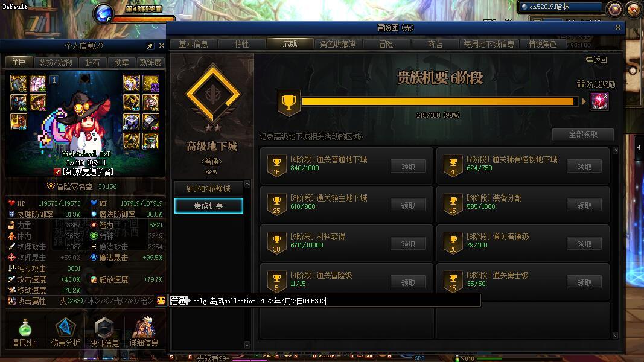Switch to the 角色收藏簿 tab
Image resolution: width=644 pixels, height=362 pixels.
point(337,44)
